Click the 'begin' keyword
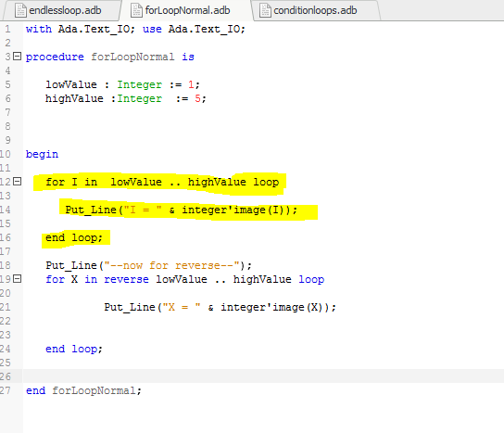Image resolution: width=504 pixels, height=433 pixels. (42, 155)
